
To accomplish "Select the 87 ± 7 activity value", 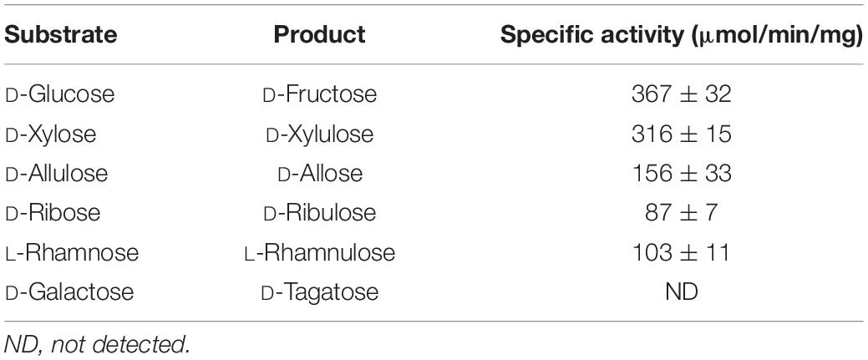I will (682, 213).
